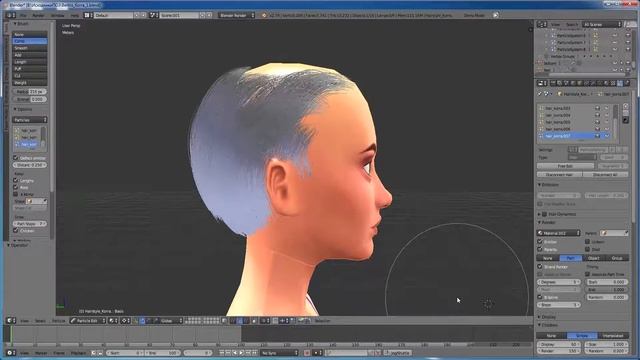
Task: Toggle the Emitter render checkbox
Action: [540, 242]
